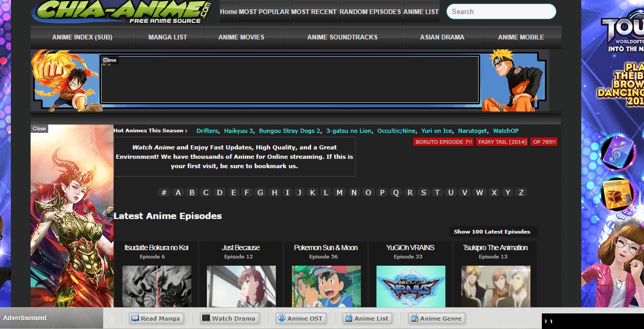Click the Chia-Anime site logo
Image resolution: width=644 pixels, height=329 pixels.
tap(122, 11)
